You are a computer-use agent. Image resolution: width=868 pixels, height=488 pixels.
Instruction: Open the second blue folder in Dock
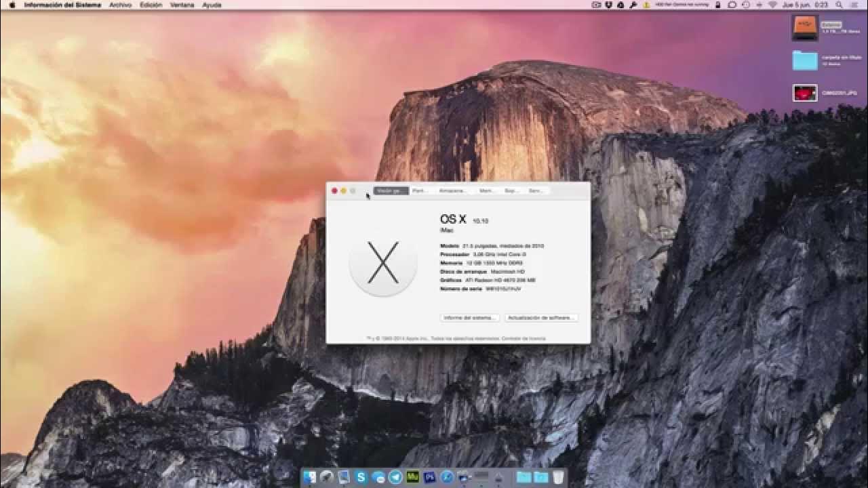click(541, 477)
